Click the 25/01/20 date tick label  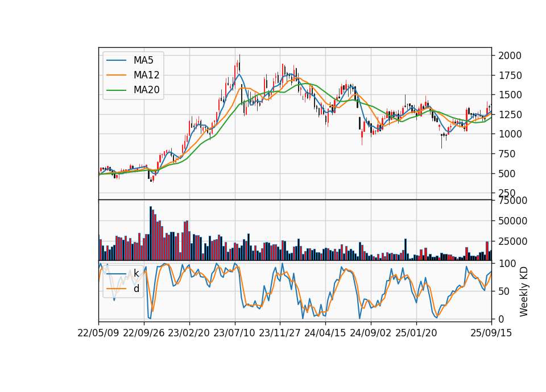[x=416, y=333]
